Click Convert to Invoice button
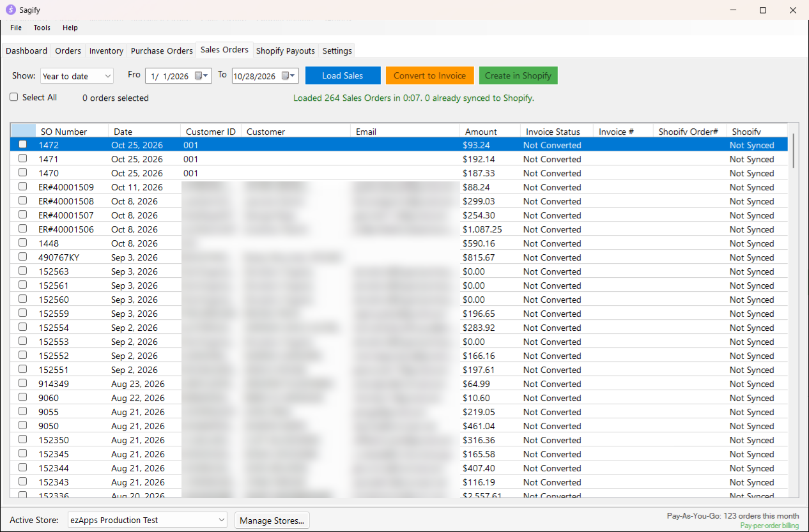Viewport: 809px width, 532px height. pos(429,75)
